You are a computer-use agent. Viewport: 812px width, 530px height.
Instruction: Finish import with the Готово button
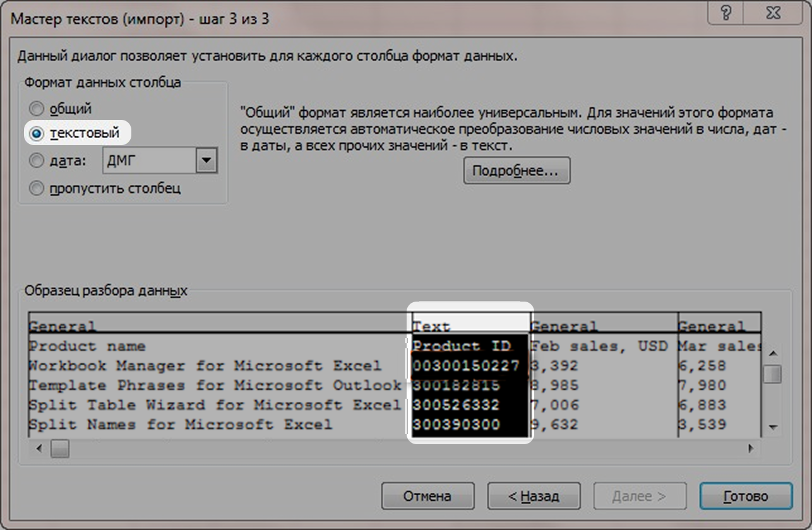pos(746,496)
